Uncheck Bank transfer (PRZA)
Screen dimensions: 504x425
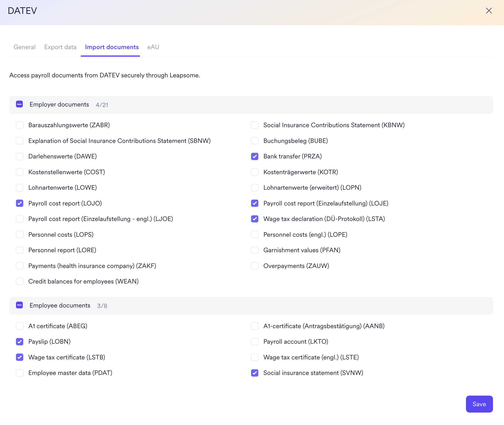pyautogui.click(x=255, y=156)
